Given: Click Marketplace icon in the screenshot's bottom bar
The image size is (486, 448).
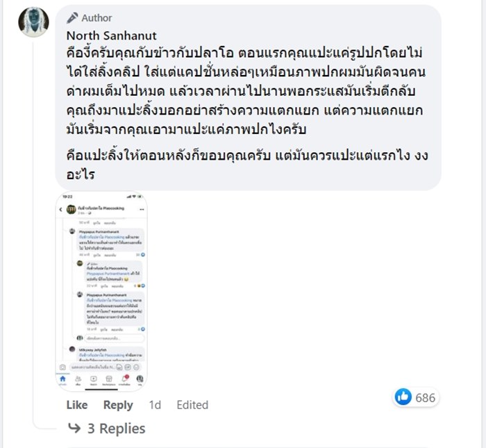Looking at the screenshot, I should coord(109,379).
